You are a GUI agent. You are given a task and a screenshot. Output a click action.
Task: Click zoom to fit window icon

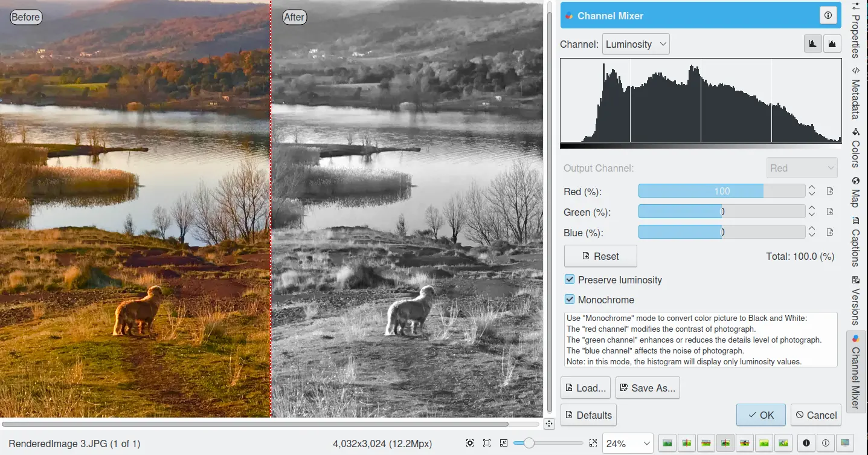pos(487,444)
